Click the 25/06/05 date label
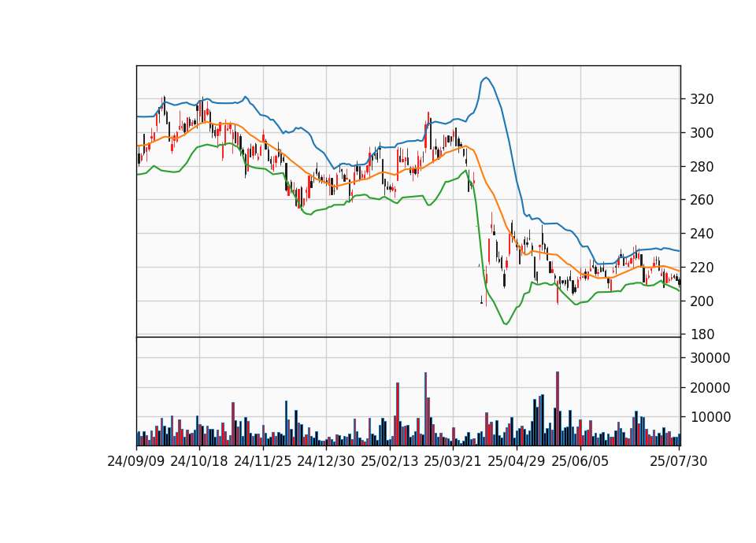756x543 pixels. pos(580,462)
